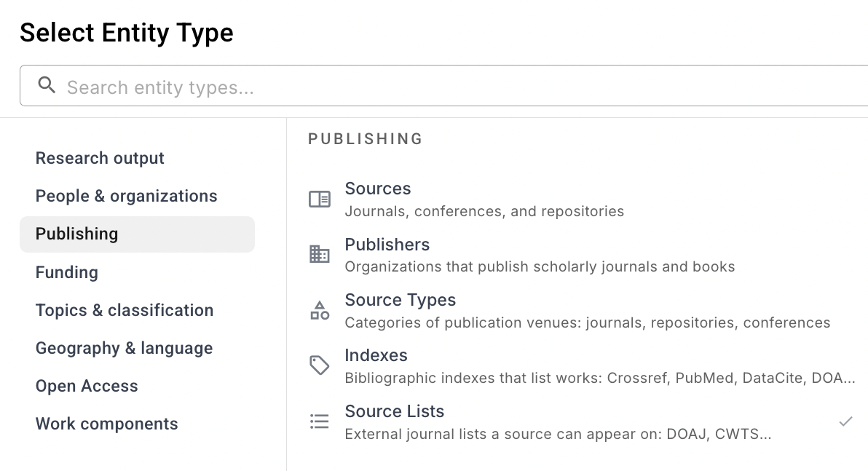Click 'Organizations that publish scholarly journals' description
The height and width of the screenshot is (471, 868).
[x=540, y=266]
